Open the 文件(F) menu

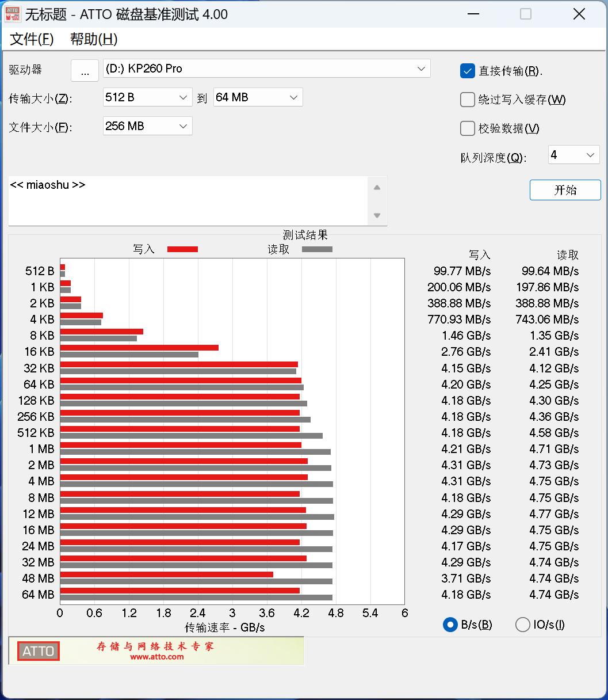pyautogui.click(x=31, y=40)
